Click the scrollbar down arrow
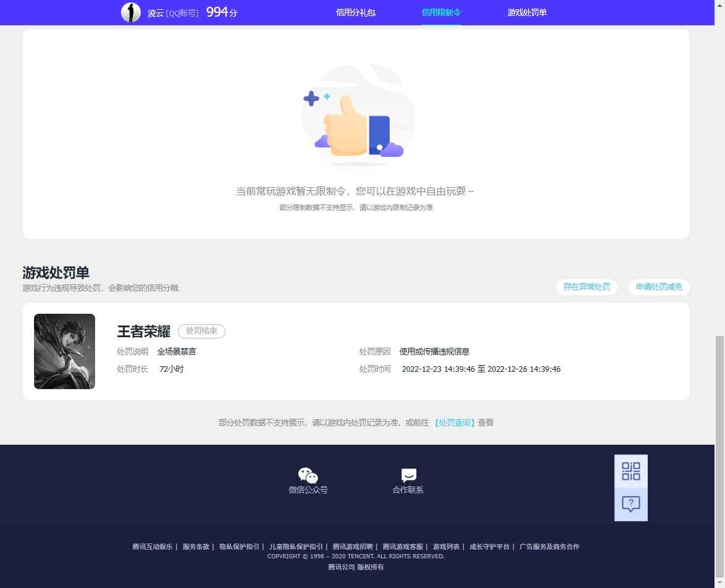This screenshot has height=588, width=725. tap(719, 582)
